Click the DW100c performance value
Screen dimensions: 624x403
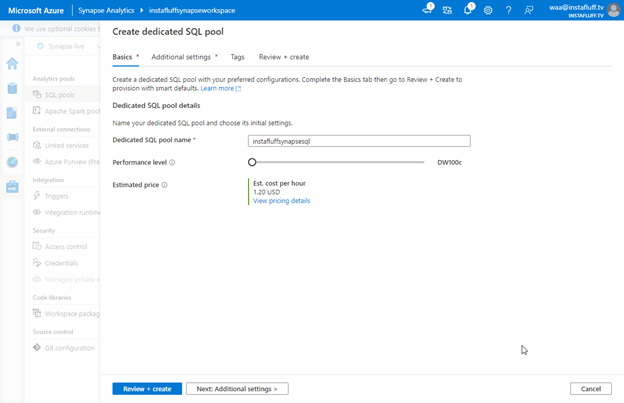tap(449, 162)
